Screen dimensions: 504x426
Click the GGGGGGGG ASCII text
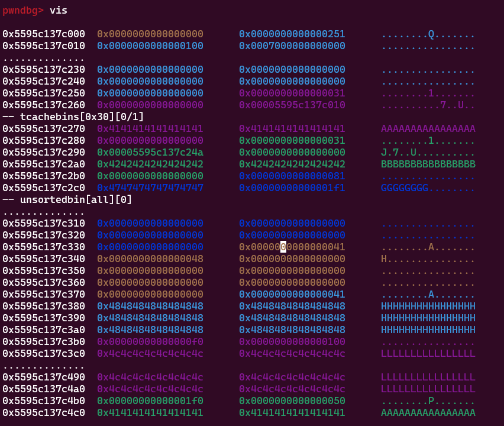coord(404,188)
